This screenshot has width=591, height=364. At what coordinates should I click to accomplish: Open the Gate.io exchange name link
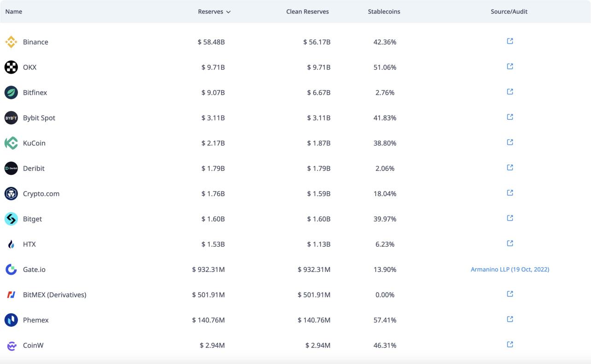coord(34,270)
